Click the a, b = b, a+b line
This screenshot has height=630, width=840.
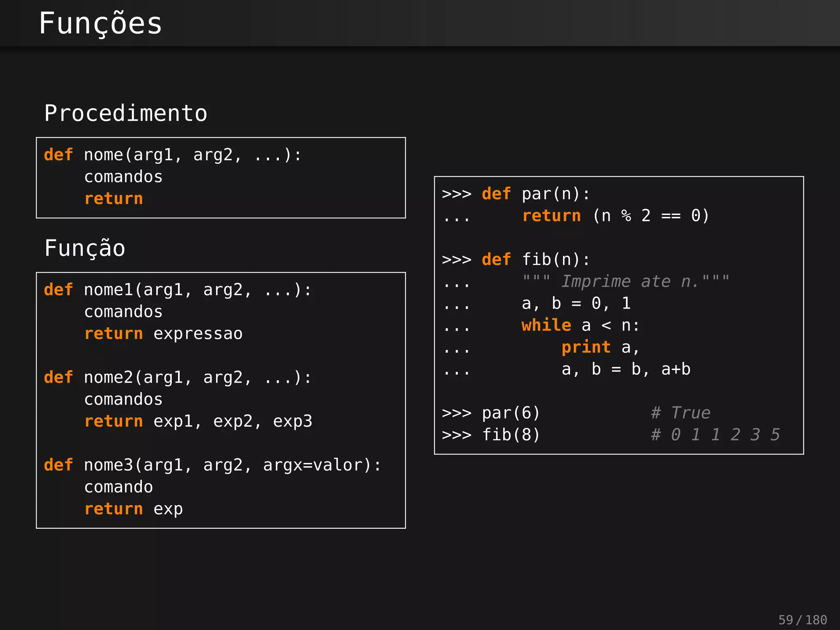(625, 369)
